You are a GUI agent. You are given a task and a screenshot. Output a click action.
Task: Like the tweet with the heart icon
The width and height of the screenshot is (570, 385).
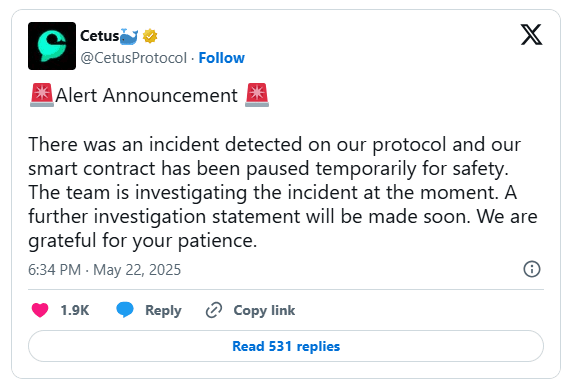pyautogui.click(x=40, y=310)
